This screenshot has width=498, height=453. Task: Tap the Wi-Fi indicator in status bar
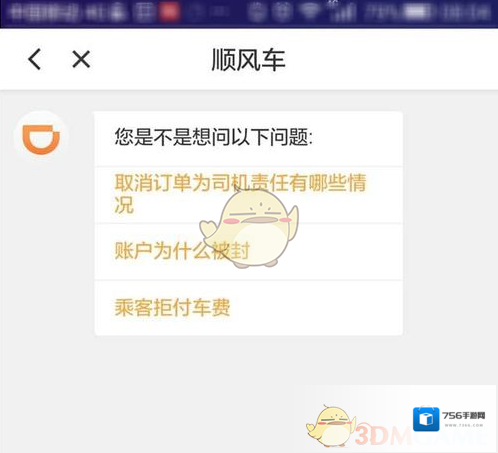[310, 11]
